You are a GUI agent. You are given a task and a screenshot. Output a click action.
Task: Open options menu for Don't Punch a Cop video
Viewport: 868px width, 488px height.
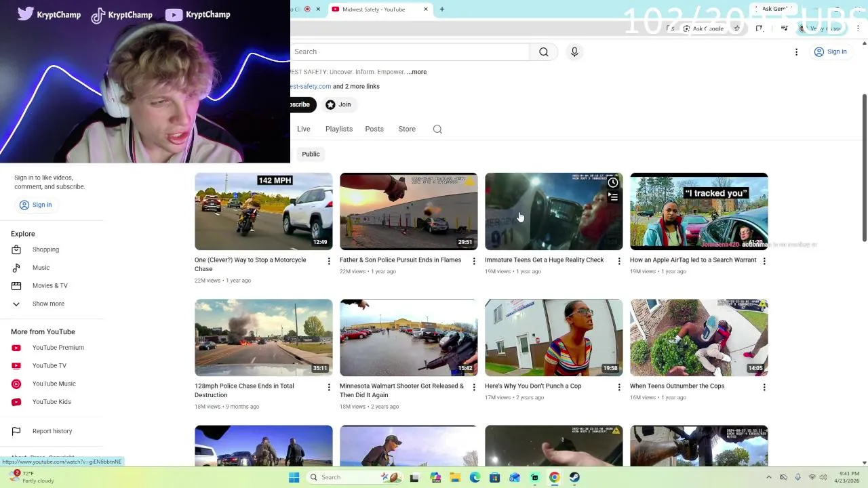tap(619, 387)
